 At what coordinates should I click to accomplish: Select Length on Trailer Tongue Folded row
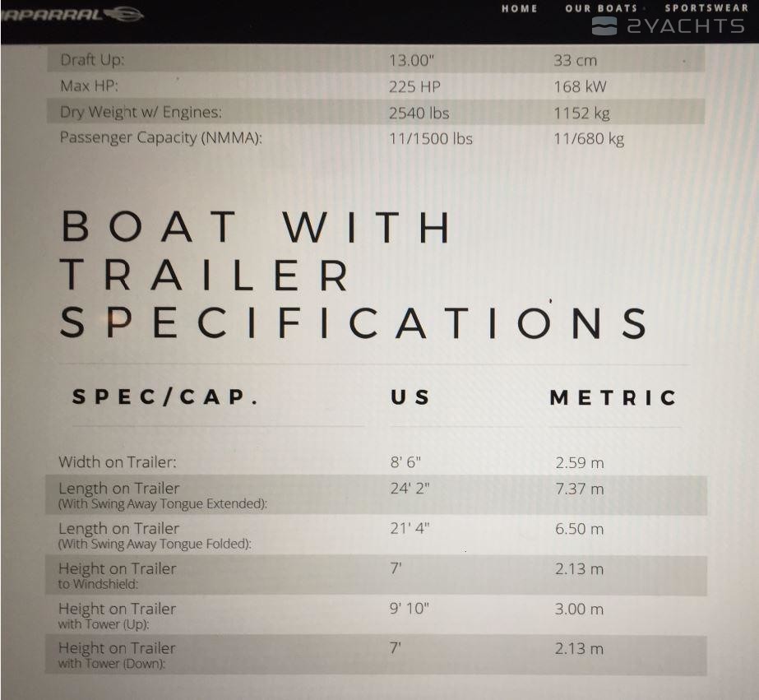click(x=376, y=535)
